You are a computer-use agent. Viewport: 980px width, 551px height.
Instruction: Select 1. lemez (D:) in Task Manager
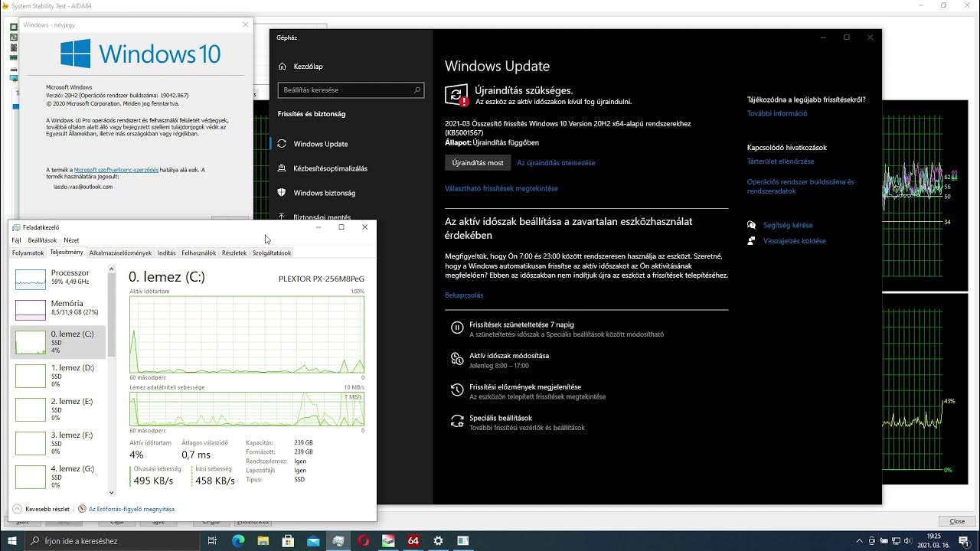coord(58,375)
